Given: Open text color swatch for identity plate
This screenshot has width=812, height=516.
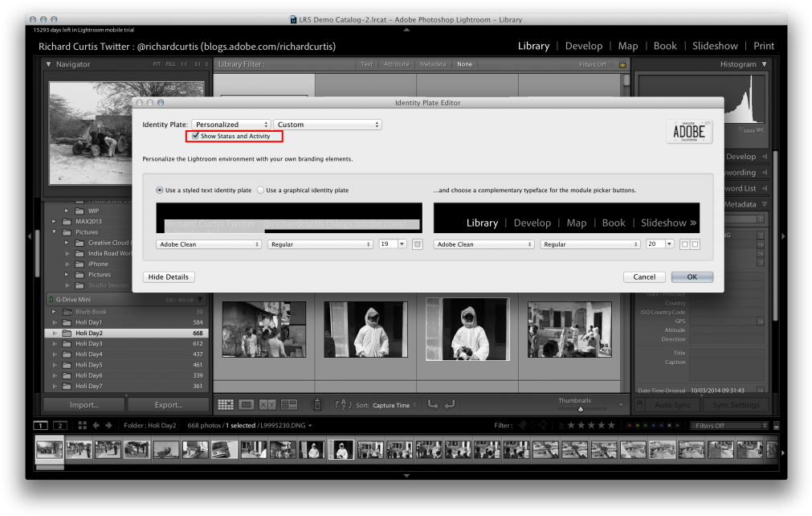Looking at the screenshot, I should point(418,244).
